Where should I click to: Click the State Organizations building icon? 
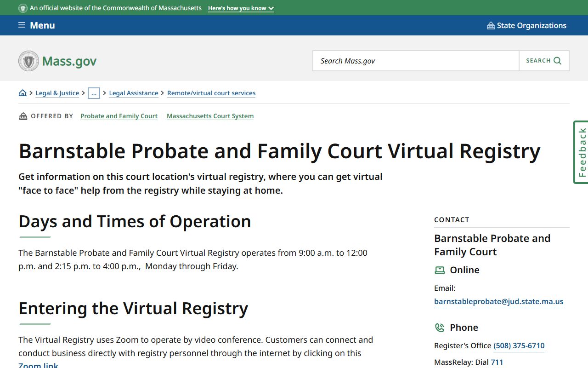point(491,25)
